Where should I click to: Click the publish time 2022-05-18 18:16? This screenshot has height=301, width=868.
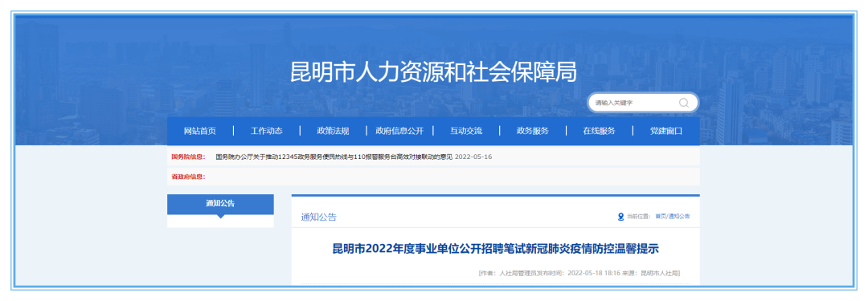pyautogui.click(x=594, y=274)
